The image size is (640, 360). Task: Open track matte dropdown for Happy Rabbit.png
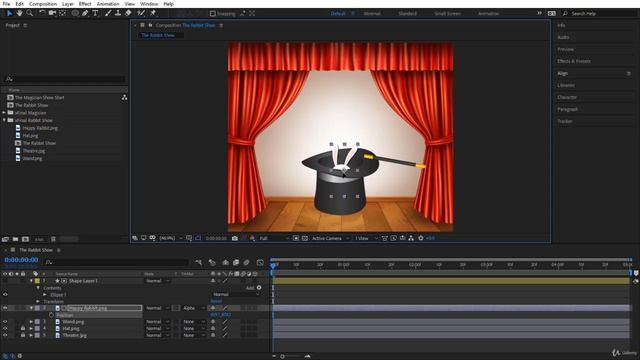(x=193, y=308)
